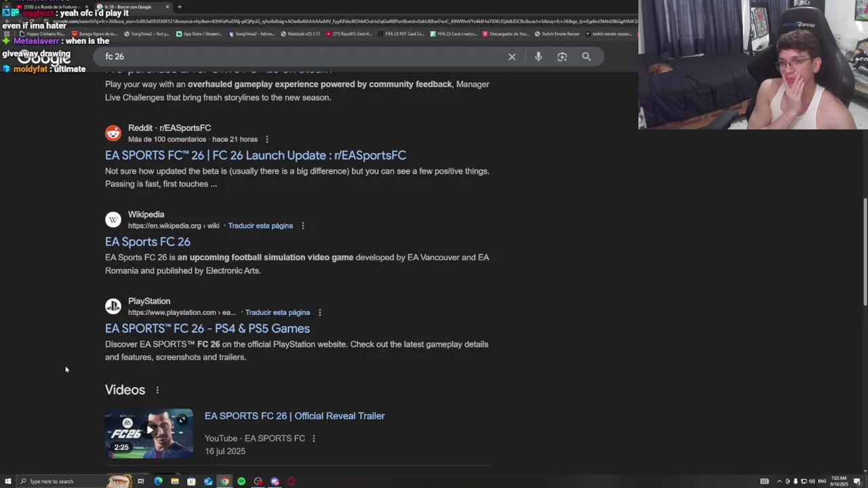868x488 pixels.
Task: Click the YouTube · EA SPORTS FC source label
Action: (x=255, y=439)
